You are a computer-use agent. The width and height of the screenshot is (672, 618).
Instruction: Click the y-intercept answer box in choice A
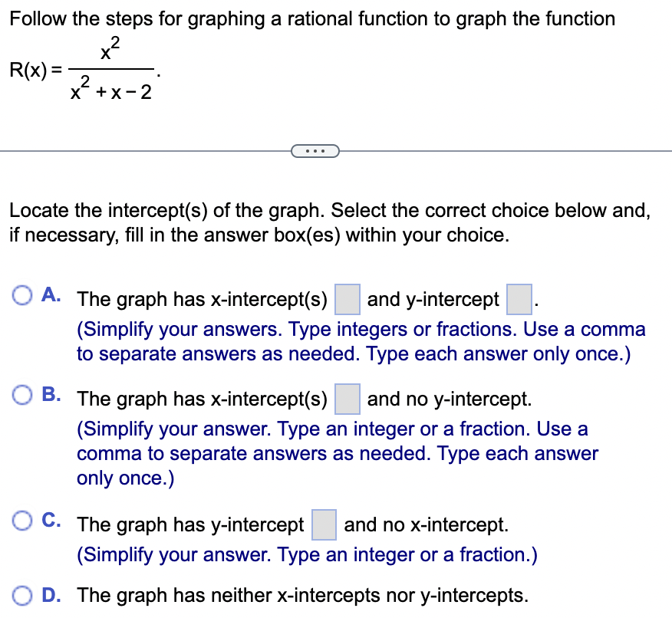(x=519, y=299)
